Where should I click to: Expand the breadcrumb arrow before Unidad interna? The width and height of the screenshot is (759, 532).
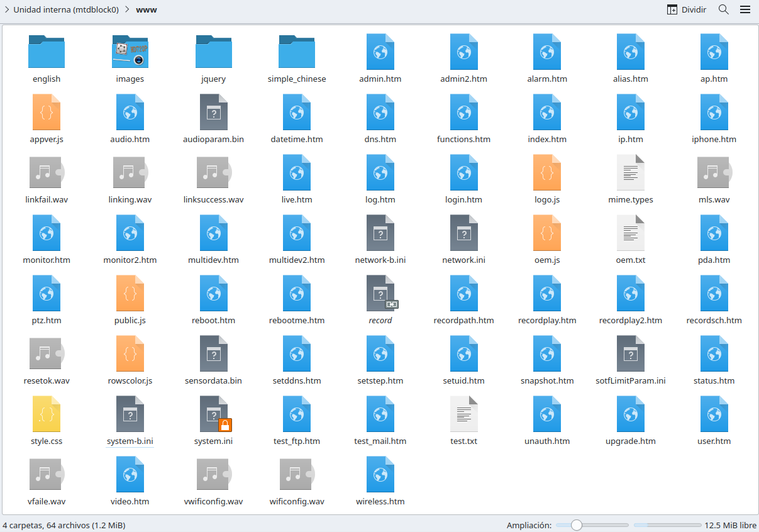coord(6,9)
